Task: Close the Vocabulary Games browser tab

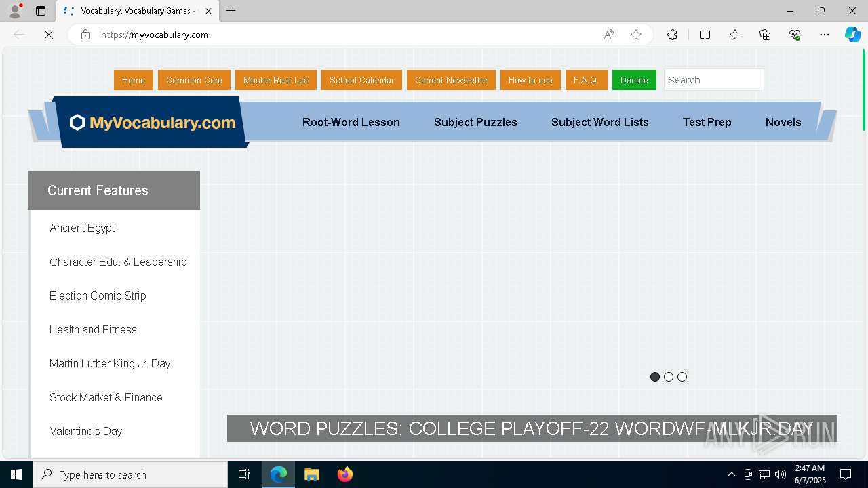Action: pos(208,11)
